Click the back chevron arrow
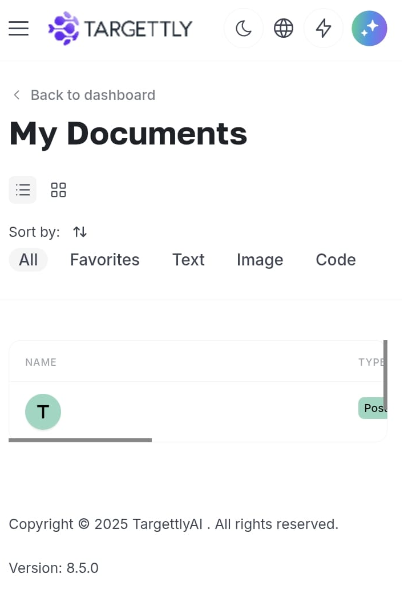 click(x=16, y=95)
